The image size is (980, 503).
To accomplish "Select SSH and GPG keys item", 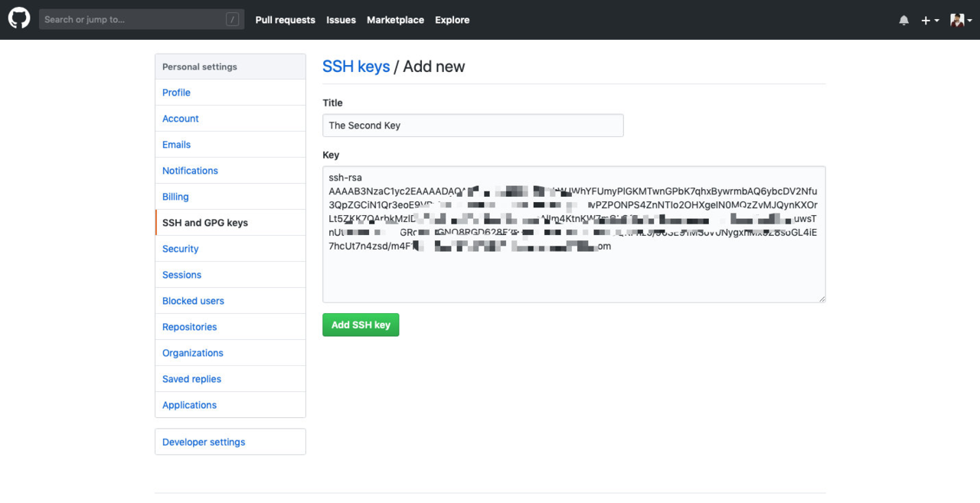I will [230, 223].
